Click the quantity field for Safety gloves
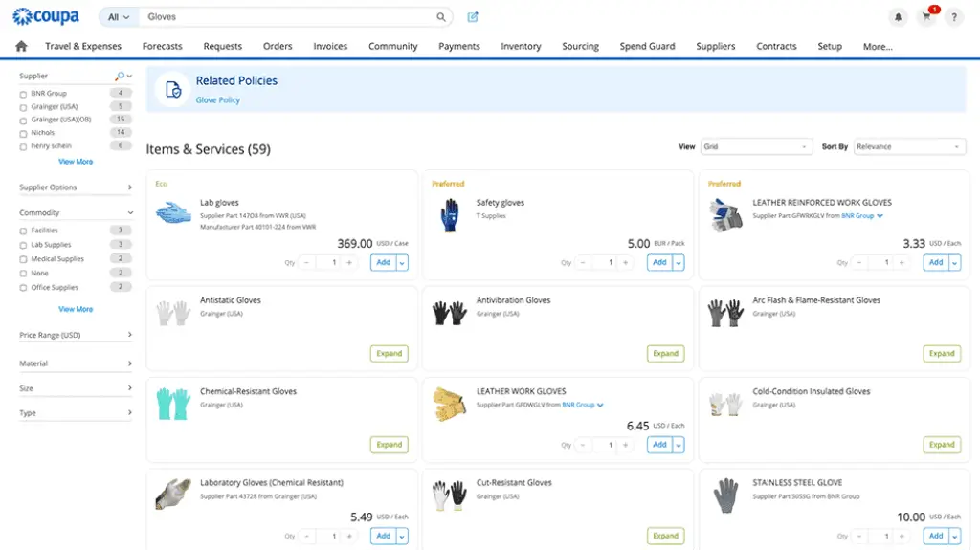This screenshot has height=550, width=980. coord(604,262)
